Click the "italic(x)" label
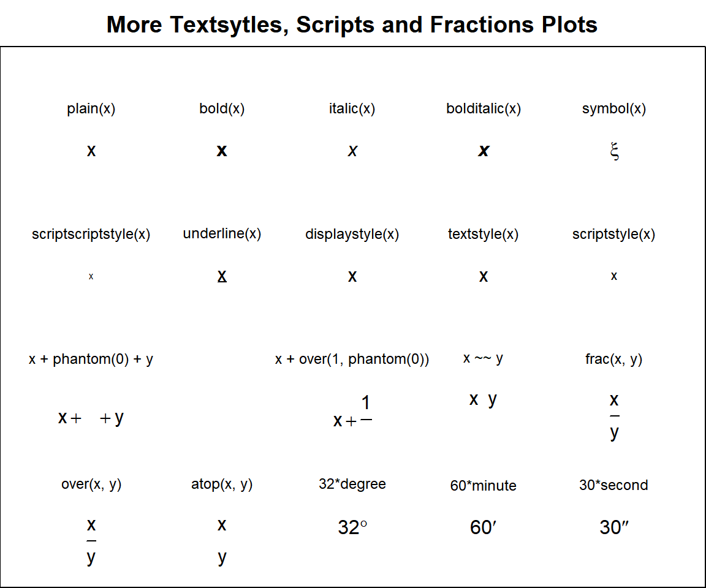 pos(352,109)
